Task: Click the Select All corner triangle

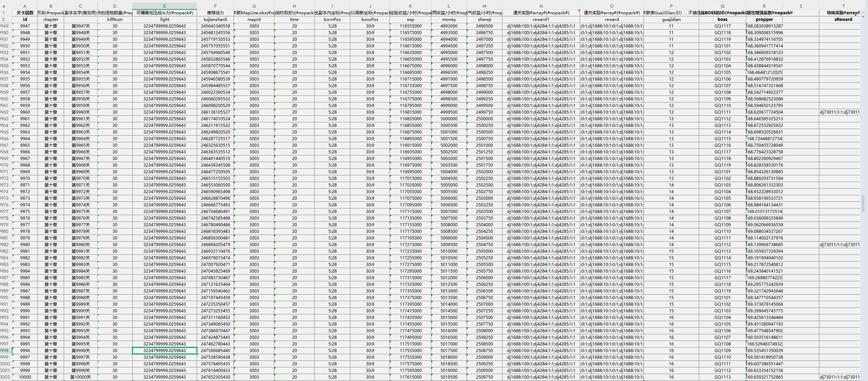Action: (x=4, y=6)
